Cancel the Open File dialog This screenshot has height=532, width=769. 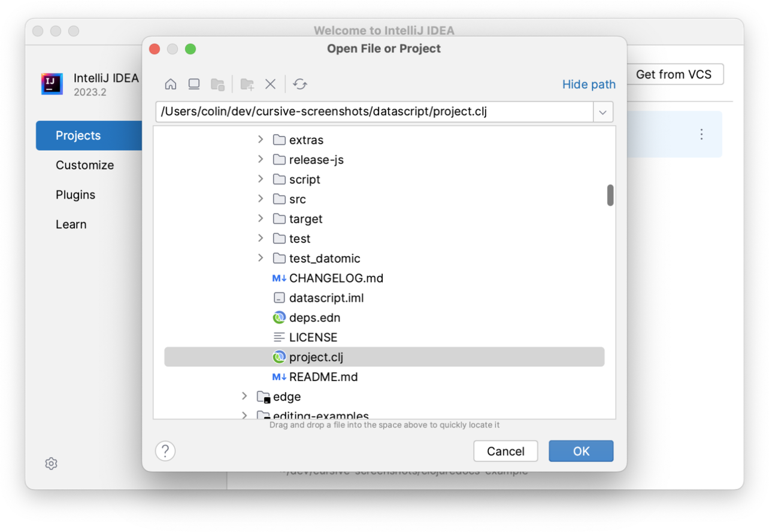click(x=505, y=451)
